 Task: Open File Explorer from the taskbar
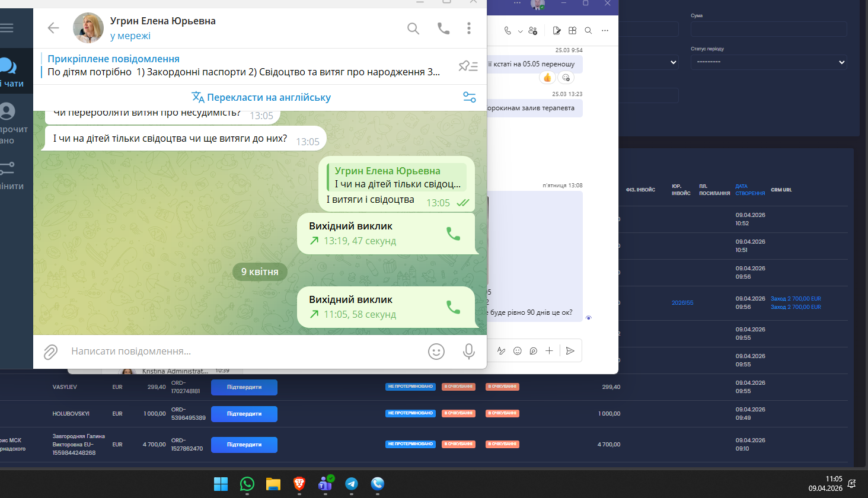pyautogui.click(x=273, y=484)
